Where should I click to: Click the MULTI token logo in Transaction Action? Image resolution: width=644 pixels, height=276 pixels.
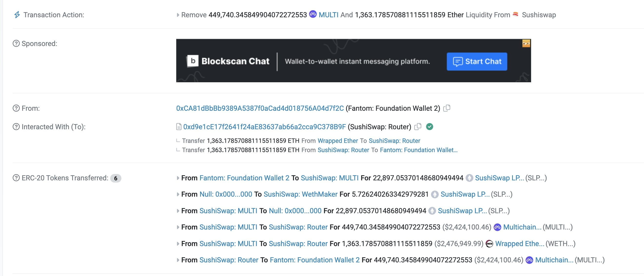click(313, 14)
